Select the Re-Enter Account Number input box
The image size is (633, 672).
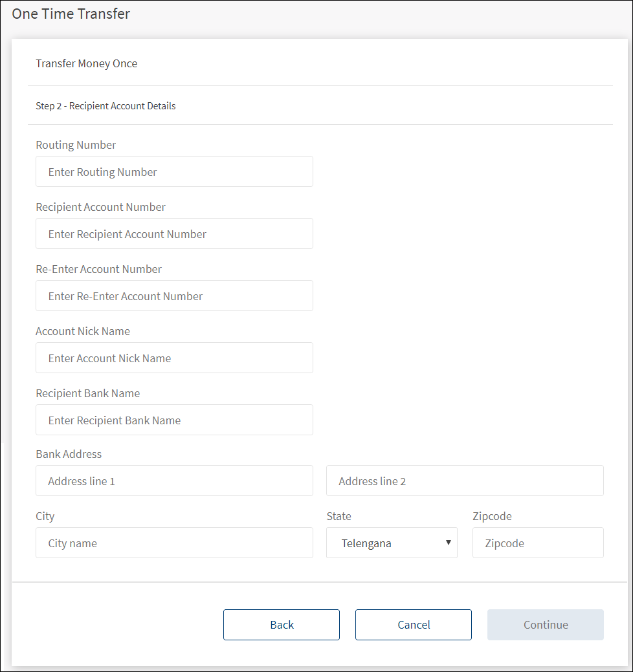(x=174, y=296)
